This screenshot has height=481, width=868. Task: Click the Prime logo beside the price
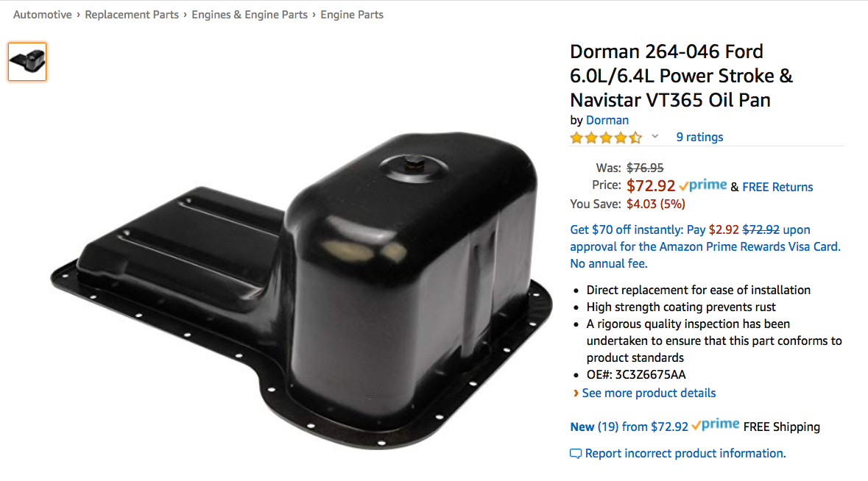[703, 185]
